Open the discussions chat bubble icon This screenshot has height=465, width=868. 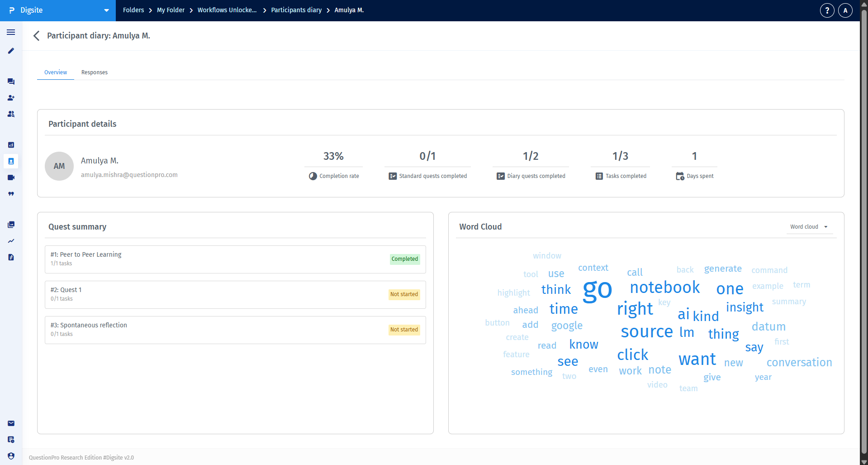point(11,81)
